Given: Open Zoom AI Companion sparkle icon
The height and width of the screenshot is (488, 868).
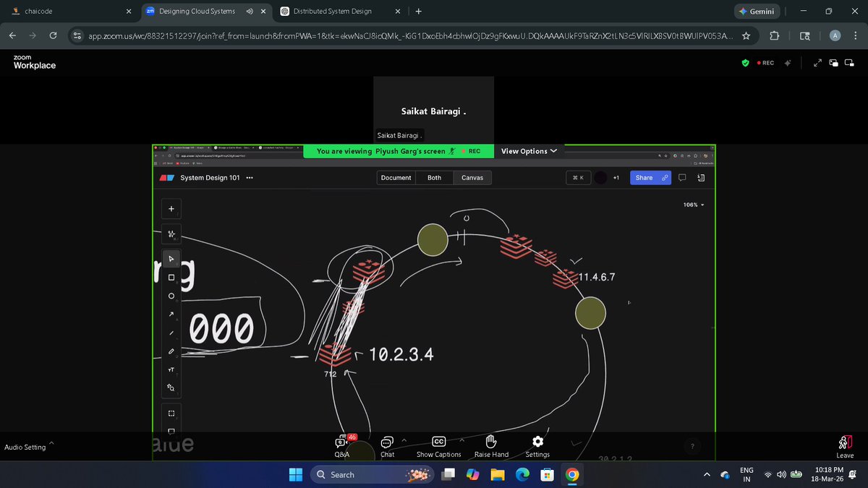Looking at the screenshot, I should 788,63.
